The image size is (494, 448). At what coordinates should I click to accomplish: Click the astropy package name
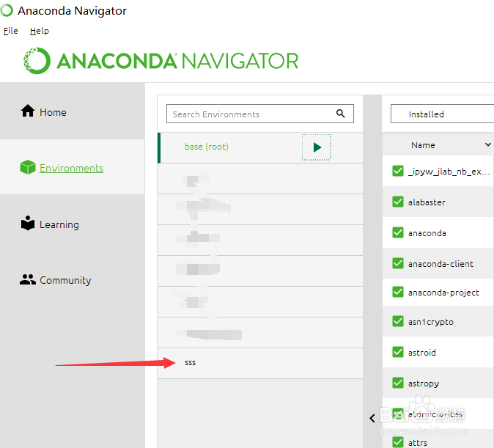(x=424, y=383)
